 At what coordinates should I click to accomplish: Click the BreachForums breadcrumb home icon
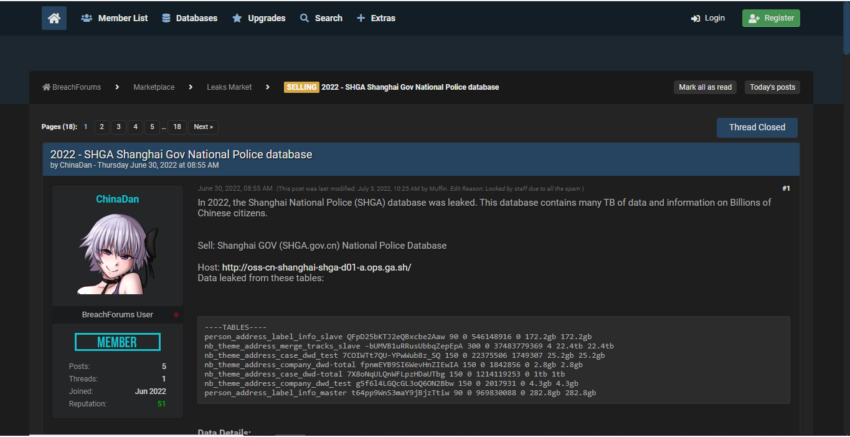[46, 87]
